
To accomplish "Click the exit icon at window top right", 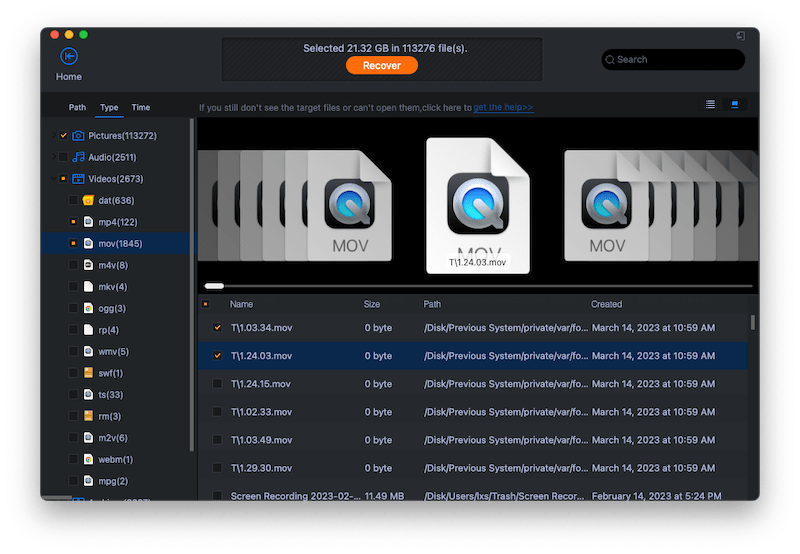I will (x=741, y=36).
